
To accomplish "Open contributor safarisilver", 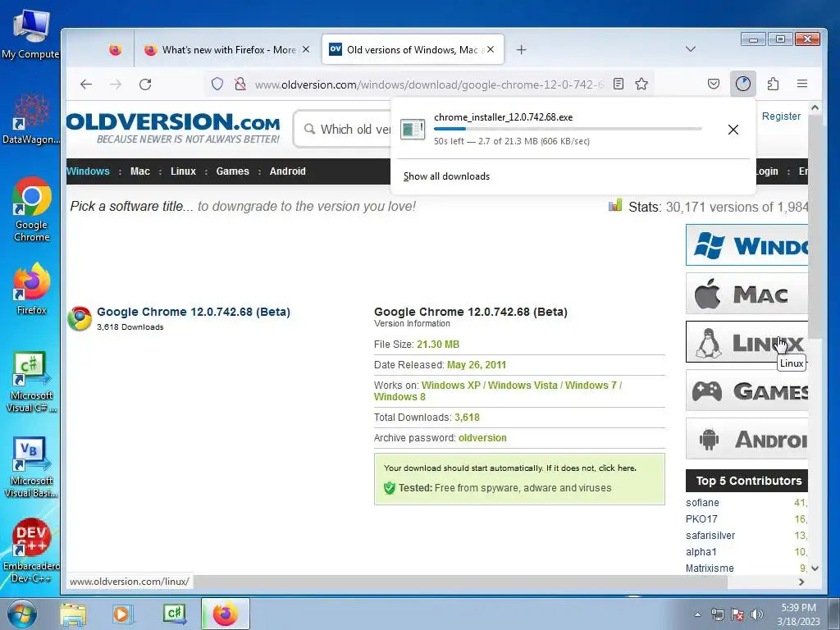I will [x=710, y=536].
